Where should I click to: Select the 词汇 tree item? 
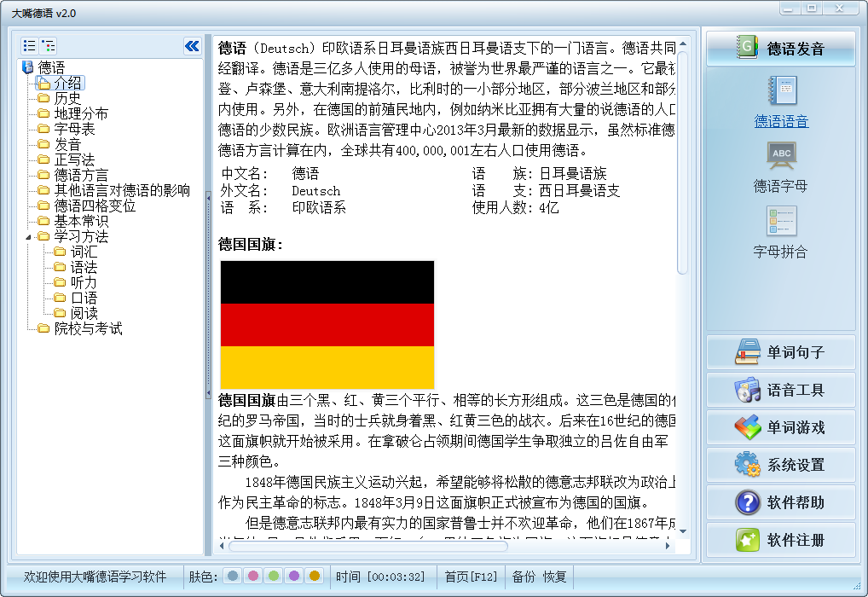(x=84, y=252)
